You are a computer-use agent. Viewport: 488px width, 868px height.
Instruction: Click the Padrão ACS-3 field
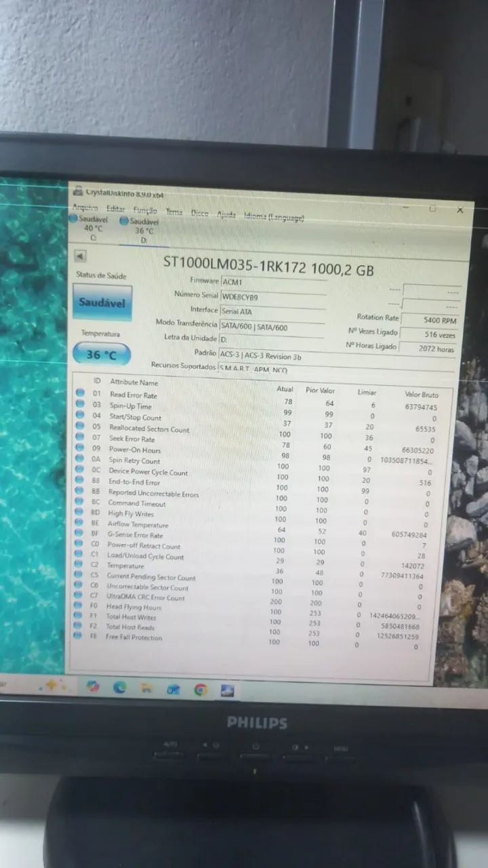(x=337, y=355)
